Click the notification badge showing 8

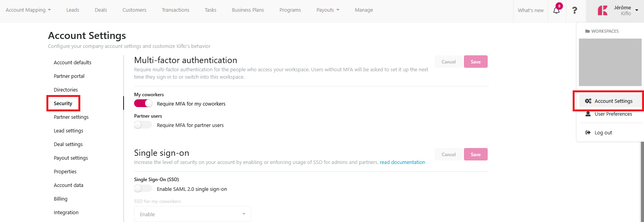(559, 6)
